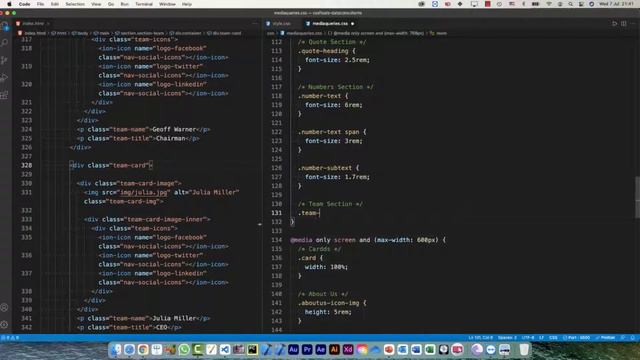Open the right editor's More Actions menu
The image size is (640, 360).
pyautogui.click(x=633, y=24)
